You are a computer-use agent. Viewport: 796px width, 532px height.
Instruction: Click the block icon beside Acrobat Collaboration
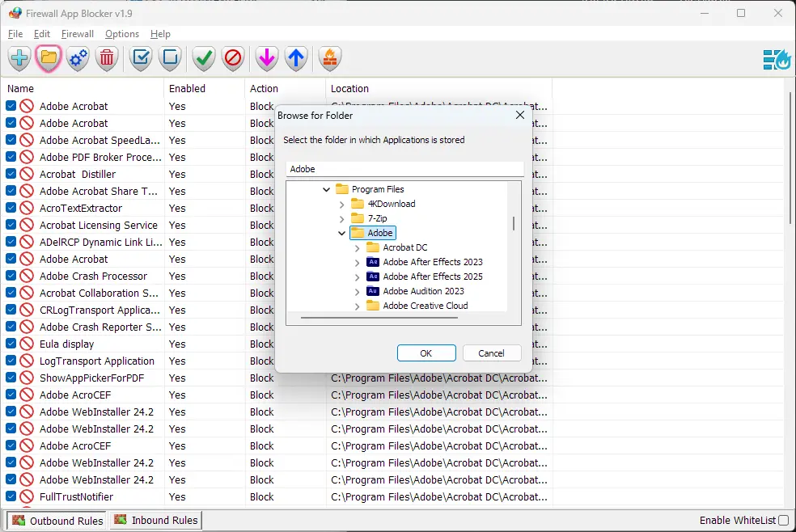[x=27, y=293]
